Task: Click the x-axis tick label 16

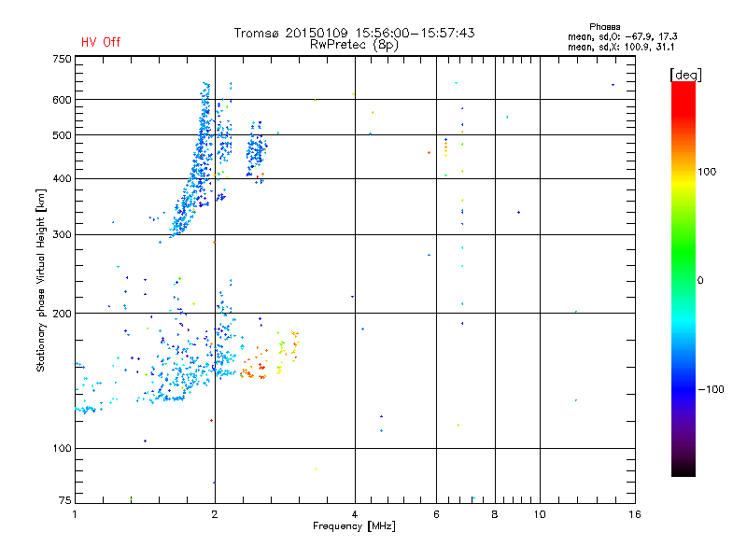Action: point(635,514)
